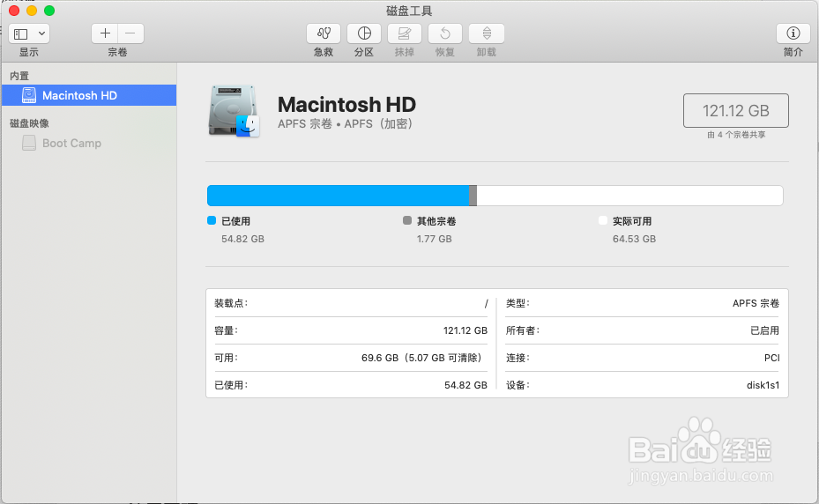Screen dimensions: 819x504
Task: Click the 1.77 GB other volumes value
Action: coord(434,239)
